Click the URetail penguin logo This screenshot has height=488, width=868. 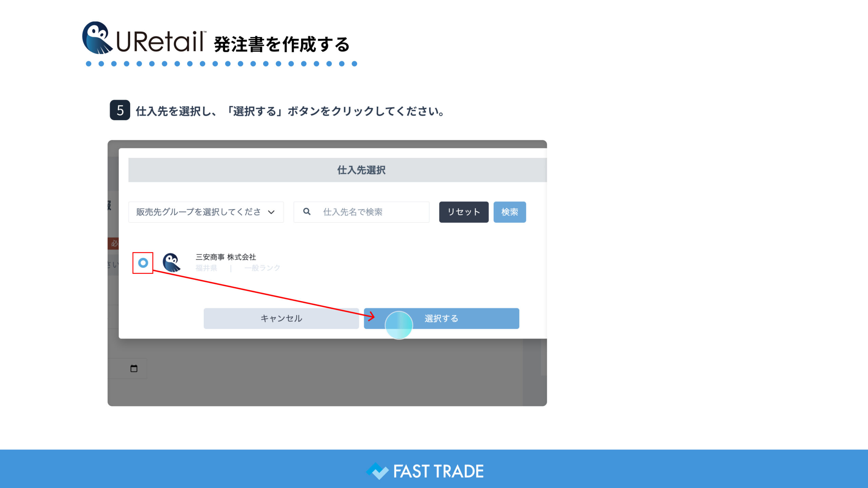(x=97, y=38)
